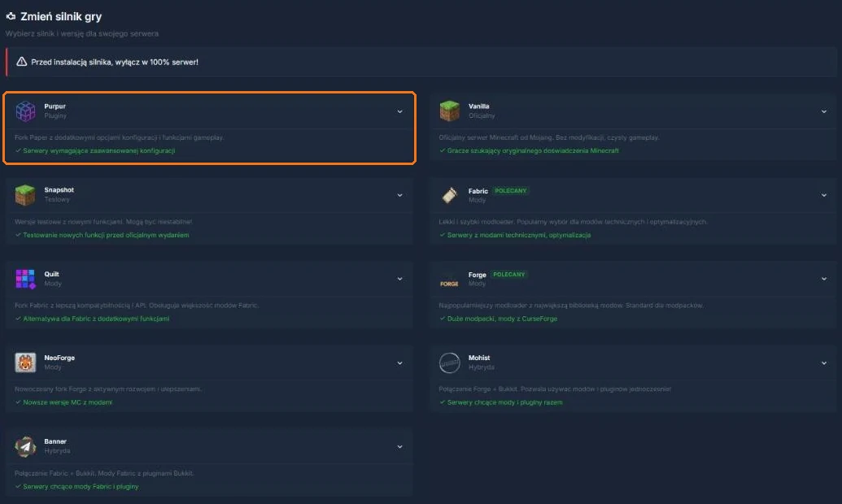The height and width of the screenshot is (504, 842).
Task: Click the Banner paper plane icon
Action: (x=25, y=446)
